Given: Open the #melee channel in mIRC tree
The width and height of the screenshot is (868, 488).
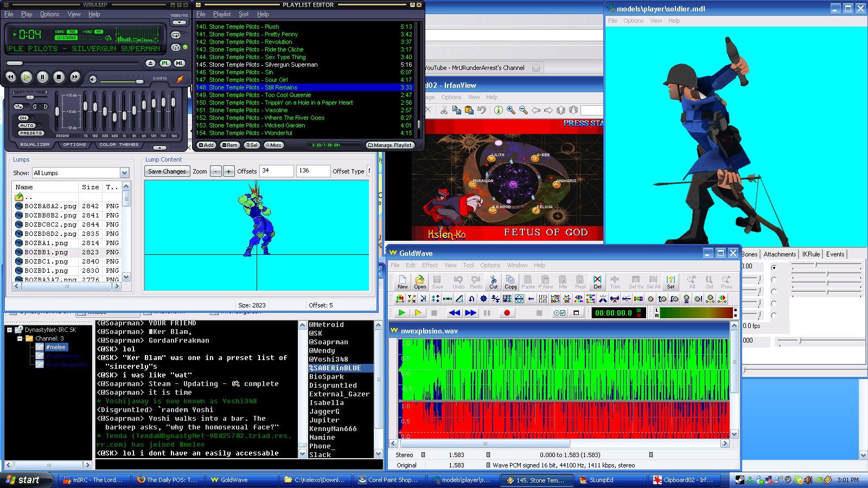Looking at the screenshot, I should 55,347.
